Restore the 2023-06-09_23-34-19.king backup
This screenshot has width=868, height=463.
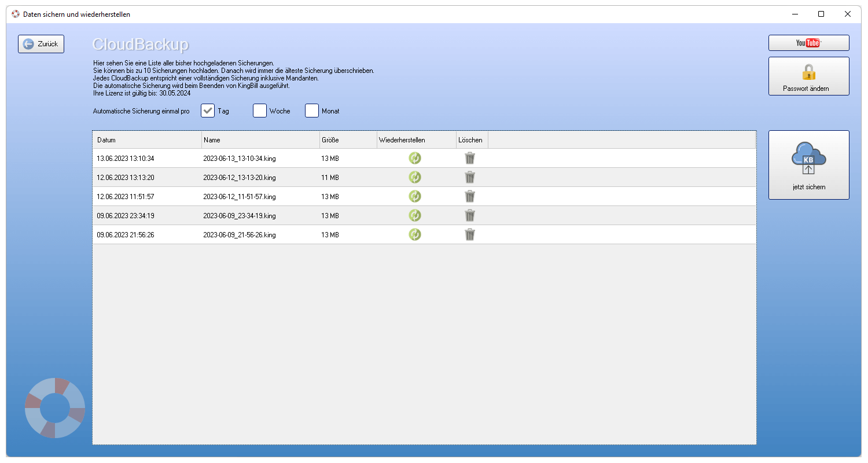coord(414,215)
